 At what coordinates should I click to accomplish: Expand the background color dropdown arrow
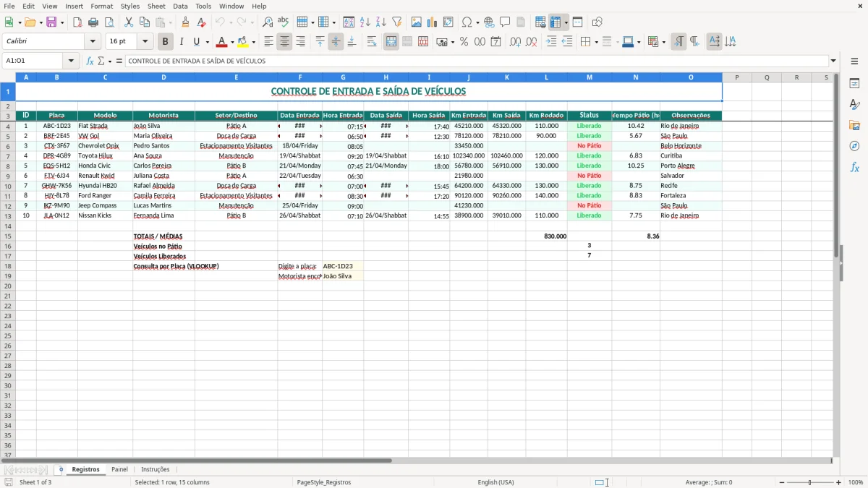[x=253, y=42]
